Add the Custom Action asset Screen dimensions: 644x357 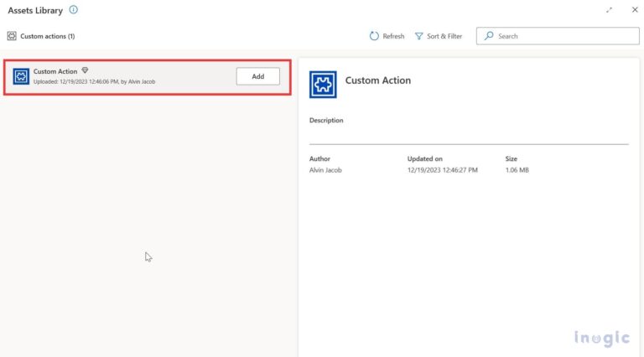(257, 76)
